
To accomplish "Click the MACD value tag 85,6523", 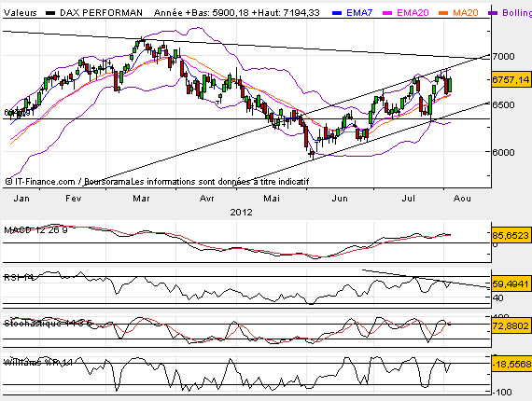I will 511,235.
